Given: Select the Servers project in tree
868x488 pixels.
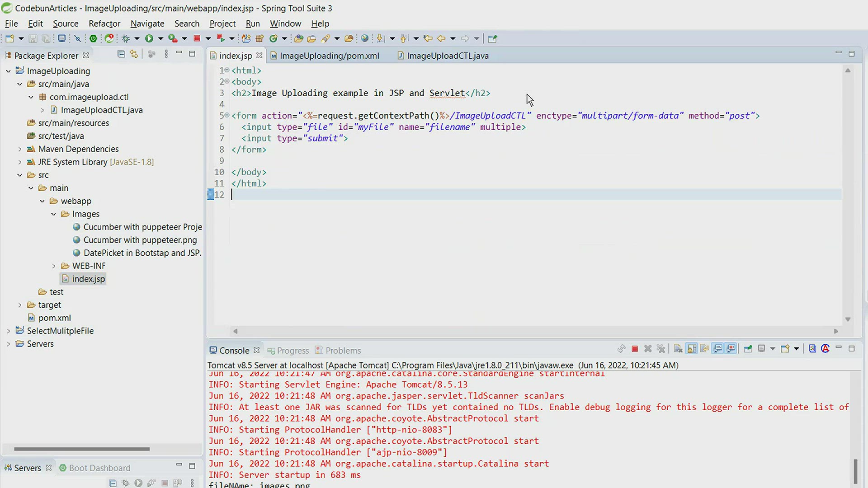Looking at the screenshot, I should point(35,344).
